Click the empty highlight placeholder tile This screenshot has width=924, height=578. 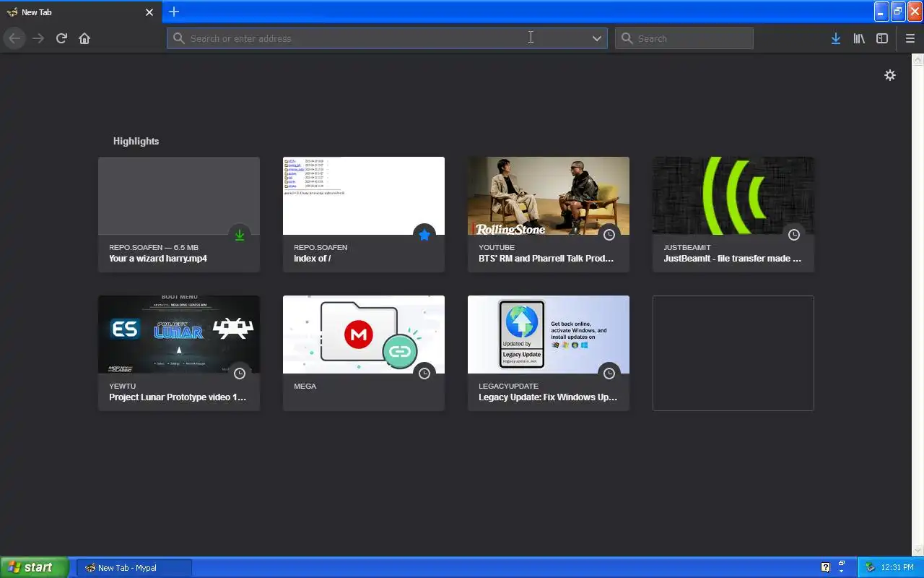733,353
